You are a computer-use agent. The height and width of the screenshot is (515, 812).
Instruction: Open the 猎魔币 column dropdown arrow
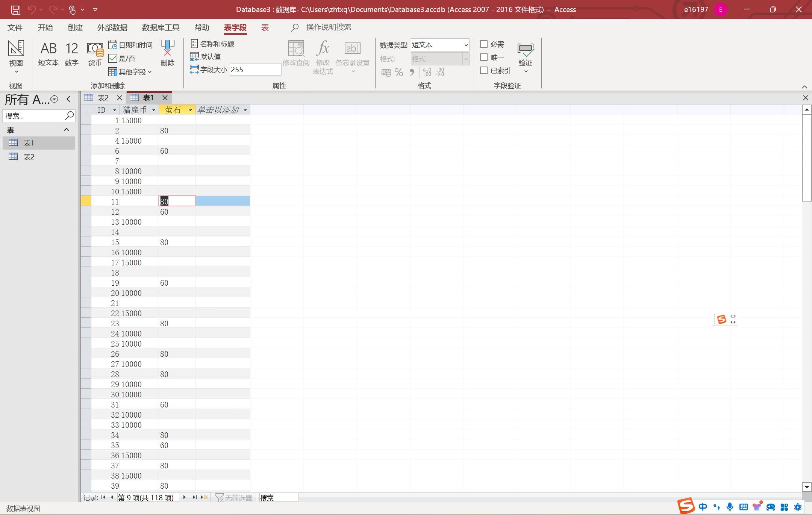[x=154, y=110]
